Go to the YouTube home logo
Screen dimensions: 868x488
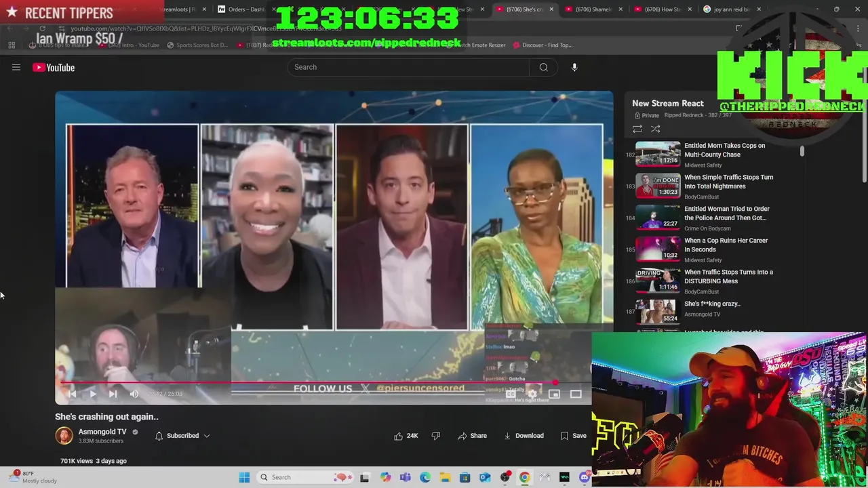(x=54, y=67)
